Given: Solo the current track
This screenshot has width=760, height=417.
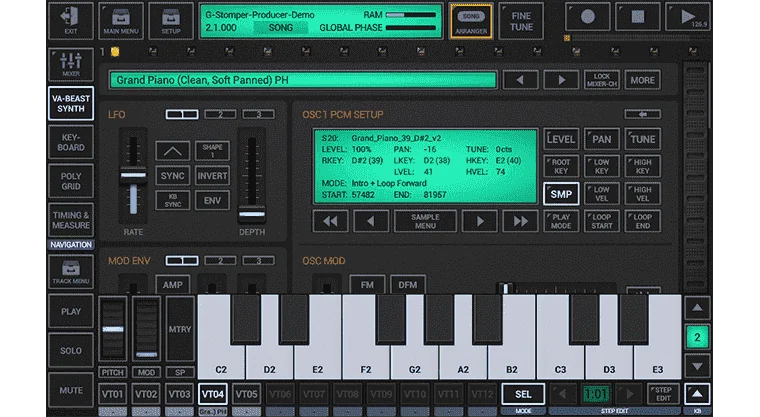Looking at the screenshot, I should coord(71,350).
